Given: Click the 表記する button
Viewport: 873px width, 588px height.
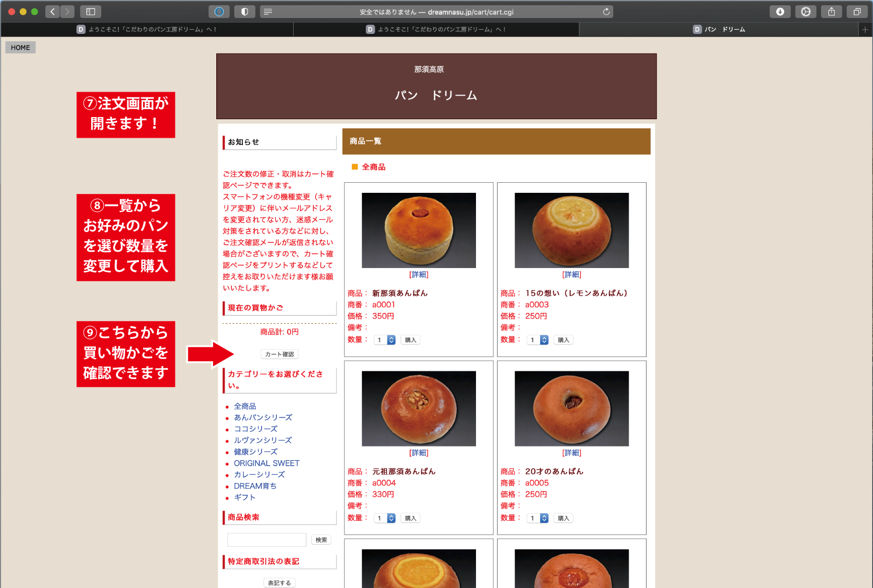Looking at the screenshot, I should click(279, 583).
